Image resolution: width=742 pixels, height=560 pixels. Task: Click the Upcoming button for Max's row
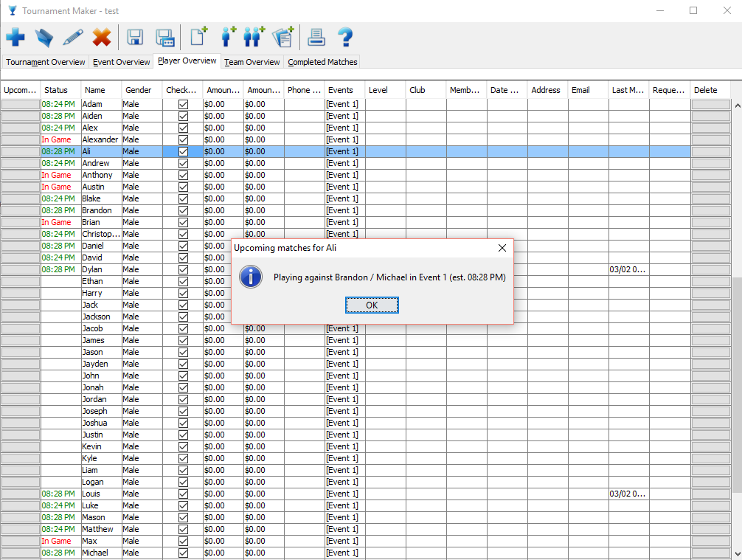coord(20,541)
